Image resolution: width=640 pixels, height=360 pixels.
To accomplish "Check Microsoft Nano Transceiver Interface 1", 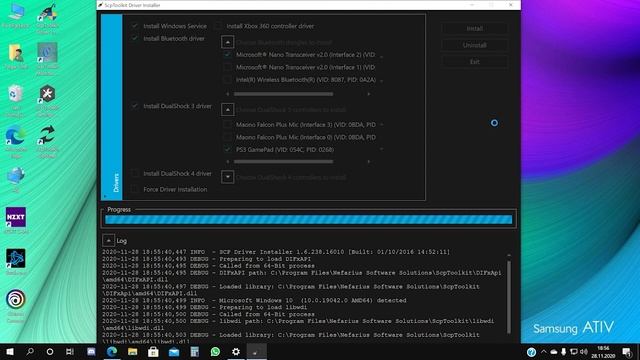I will tap(227, 67).
